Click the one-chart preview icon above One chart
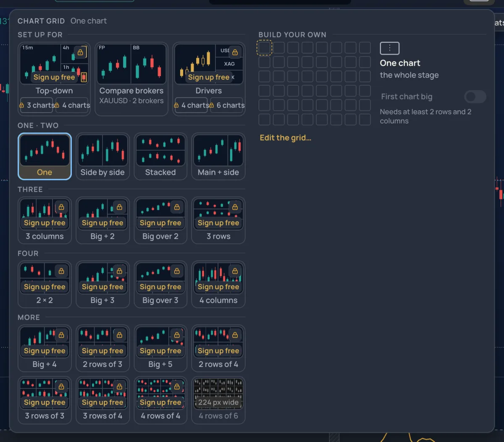 (389, 48)
